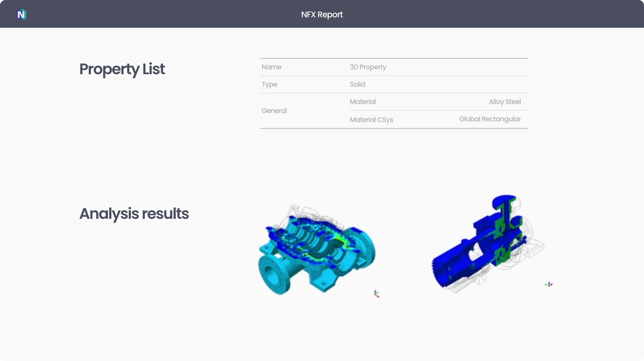Click the Alloy Steel value
The height and width of the screenshot is (361, 644).
click(505, 102)
